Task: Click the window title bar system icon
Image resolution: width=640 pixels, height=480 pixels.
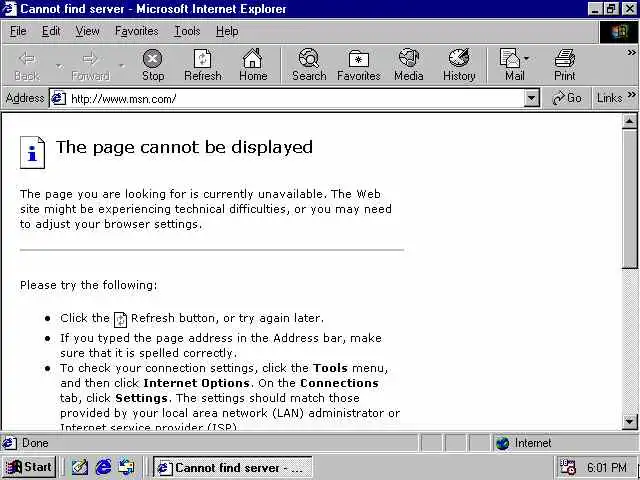Action: pos(9,9)
